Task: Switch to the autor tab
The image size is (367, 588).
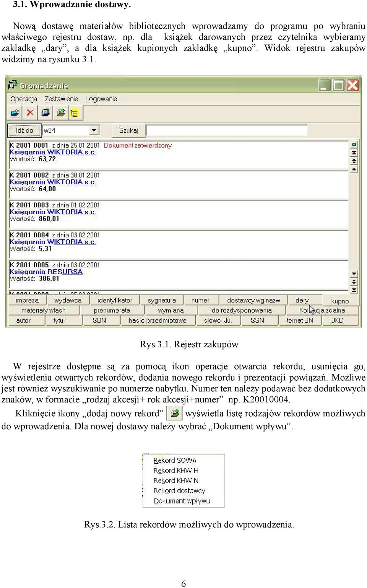Action: 23,320
